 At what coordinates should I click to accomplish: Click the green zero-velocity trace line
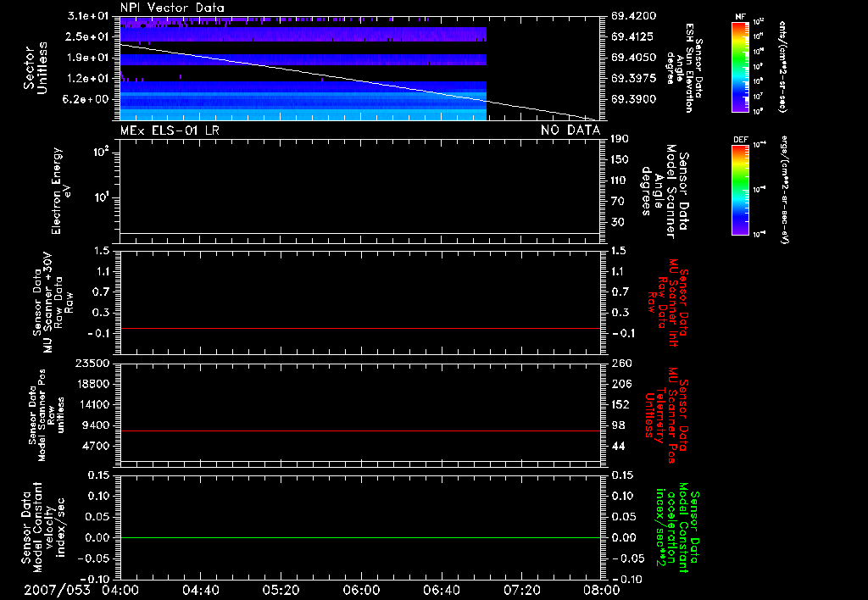(x=360, y=537)
